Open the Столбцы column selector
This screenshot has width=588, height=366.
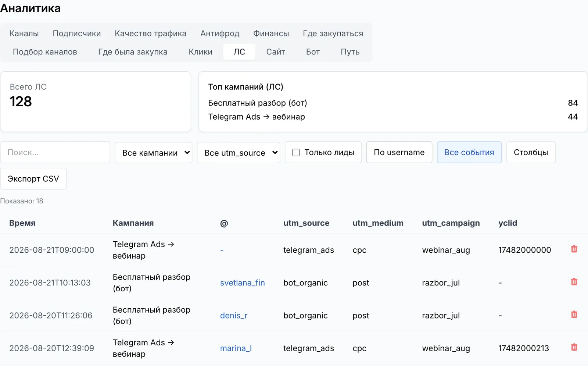click(531, 152)
